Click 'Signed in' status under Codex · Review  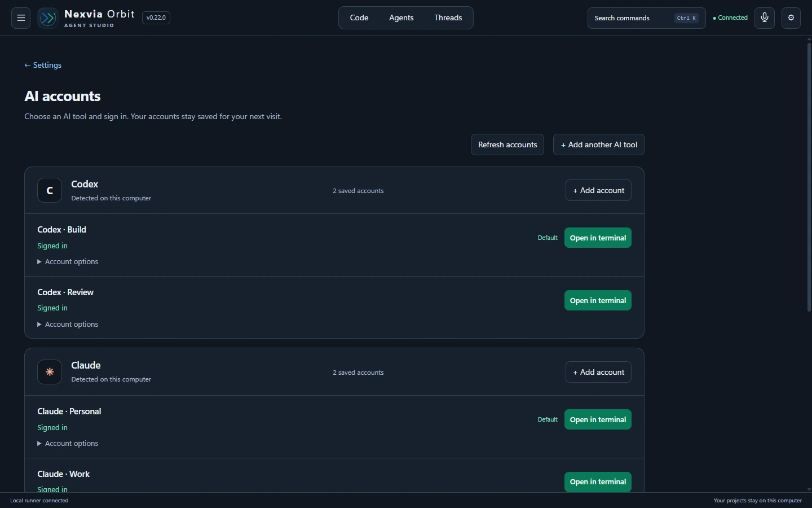pos(52,308)
